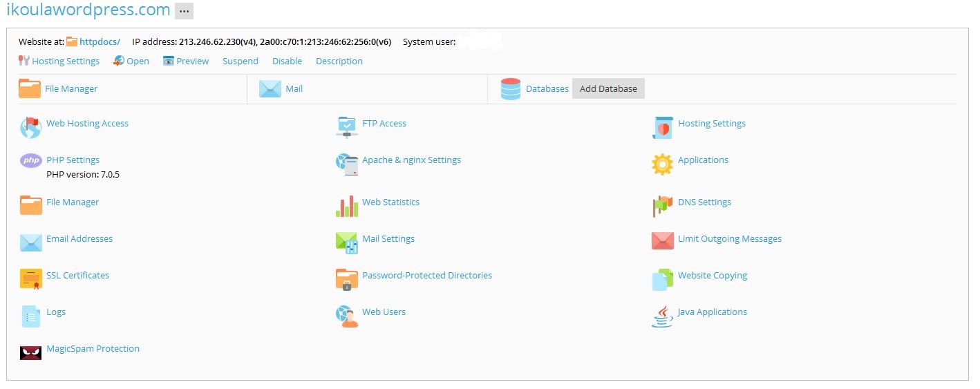The image size is (980, 389).
Task: Open the ikoulawordpress.com domain title link
Action: [x=88, y=10]
